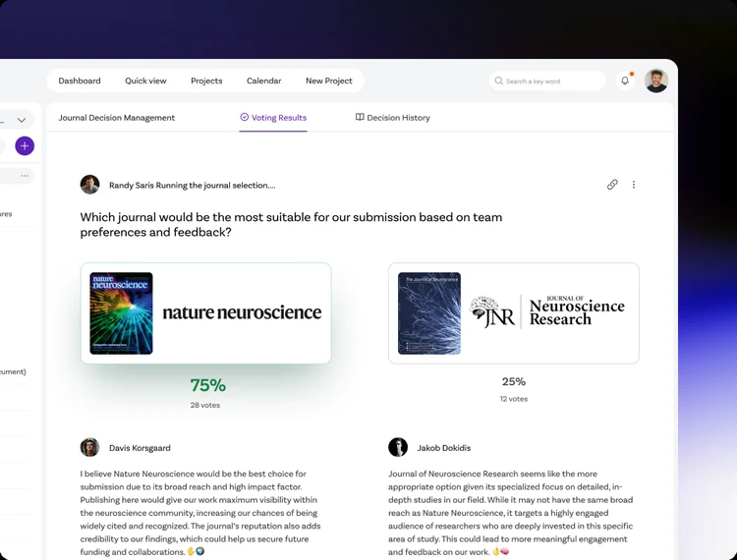737x560 pixels.
Task: Start a New Project
Action: [x=329, y=81]
